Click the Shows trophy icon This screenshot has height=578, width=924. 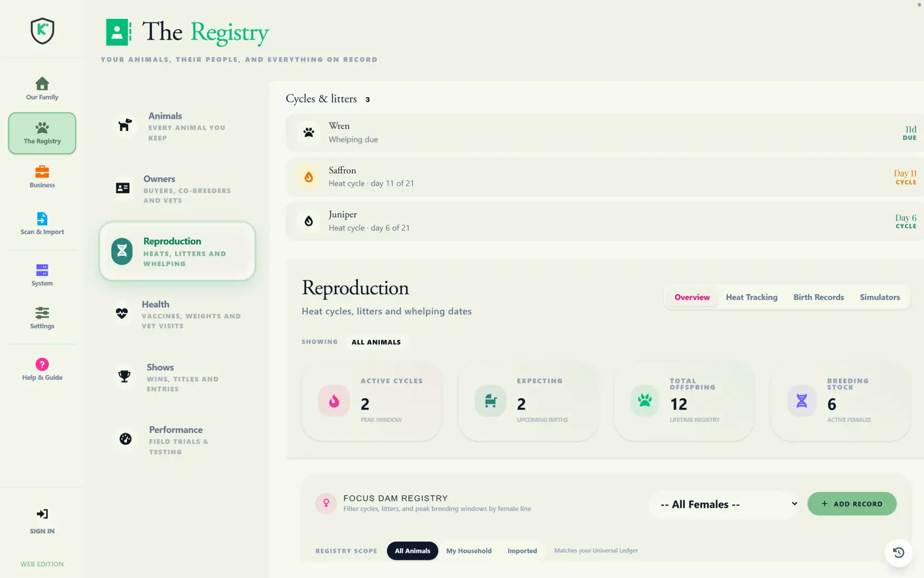[124, 376]
